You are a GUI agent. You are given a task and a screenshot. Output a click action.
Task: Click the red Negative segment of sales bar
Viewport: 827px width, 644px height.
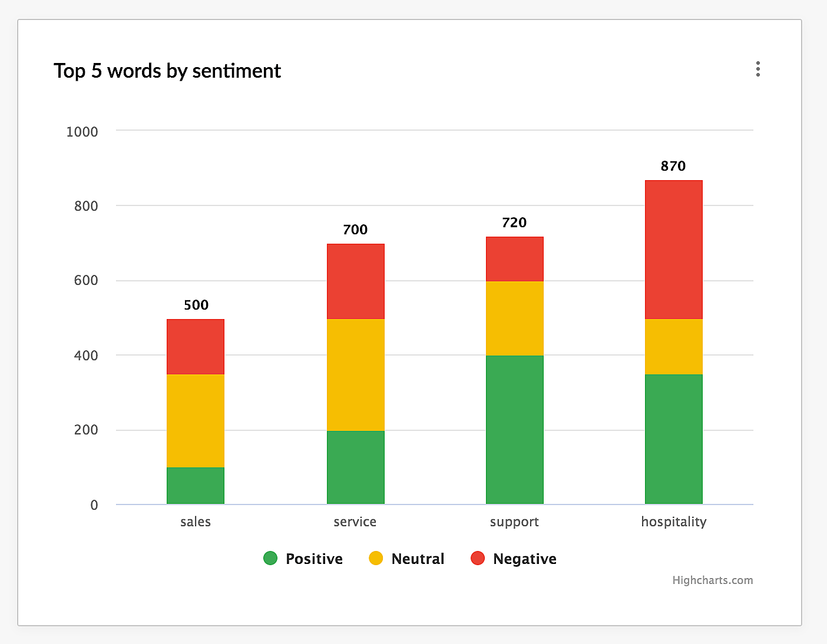(x=196, y=347)
